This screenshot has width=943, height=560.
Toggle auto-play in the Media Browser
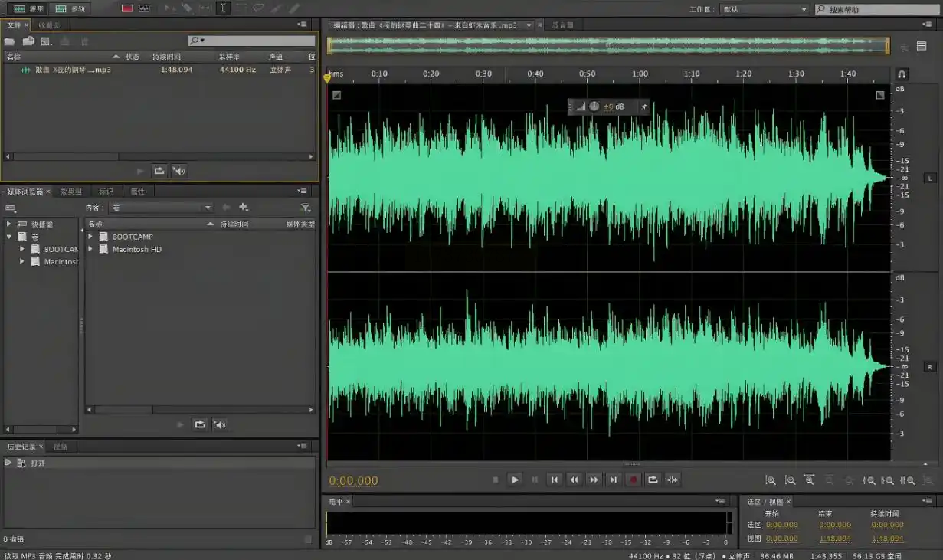(x=220, y=424)
